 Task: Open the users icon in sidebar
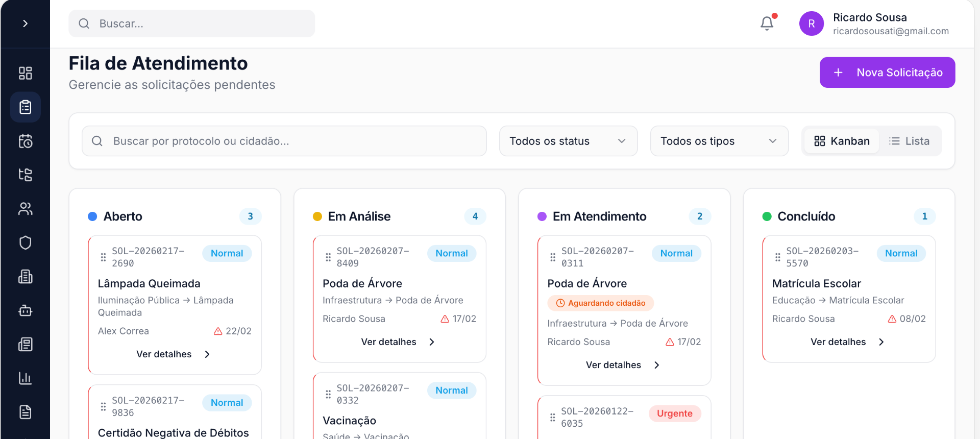[x=25, y=209]
